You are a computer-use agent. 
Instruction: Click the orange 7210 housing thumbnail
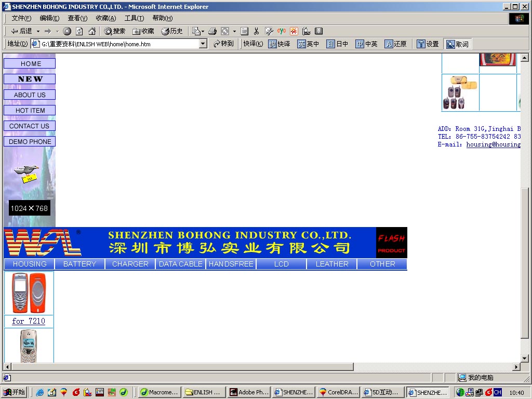(29, 293)
